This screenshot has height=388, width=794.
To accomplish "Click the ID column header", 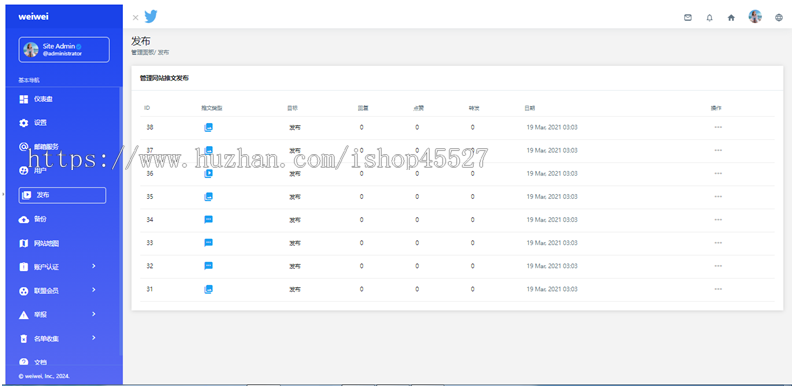I will click(147, 108).
